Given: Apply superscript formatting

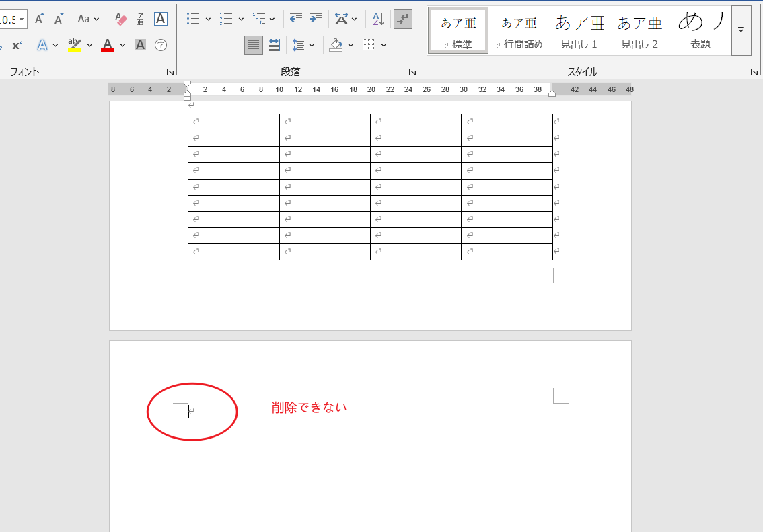Looking at the screenshot, I should [17, 45].
